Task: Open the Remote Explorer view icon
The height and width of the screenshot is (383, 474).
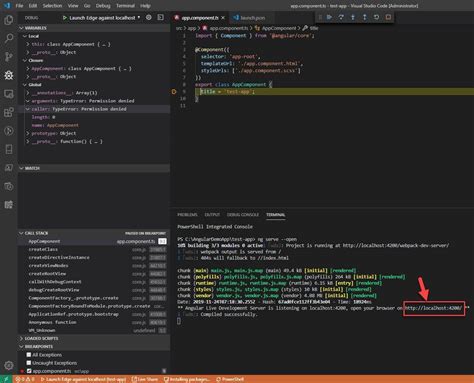Action: coord(9,94)
